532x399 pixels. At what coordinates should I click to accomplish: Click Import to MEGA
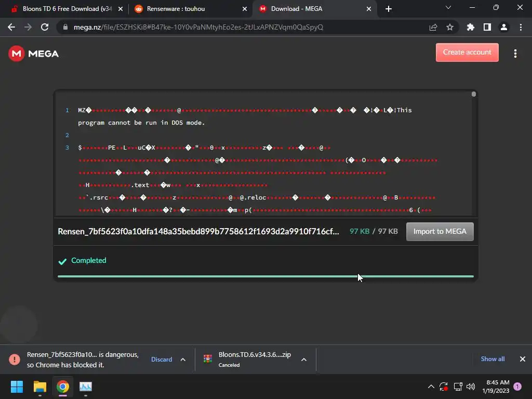pyautogui.click(x=440, y=231)
